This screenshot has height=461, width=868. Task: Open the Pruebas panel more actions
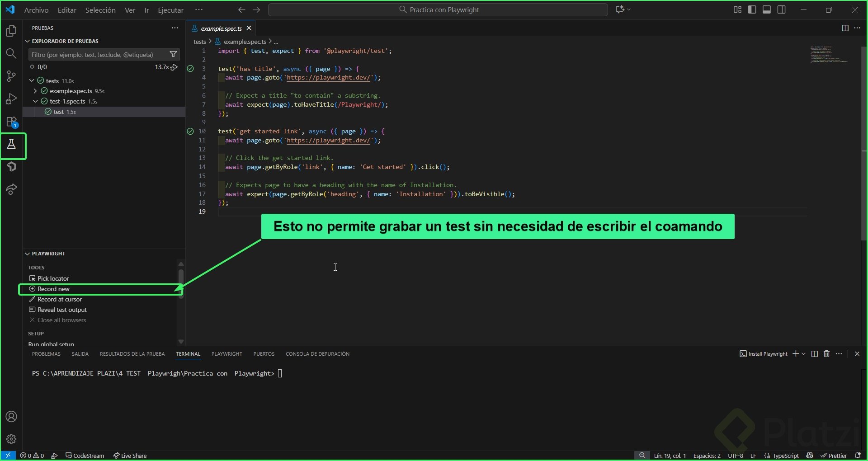point(175,28)
